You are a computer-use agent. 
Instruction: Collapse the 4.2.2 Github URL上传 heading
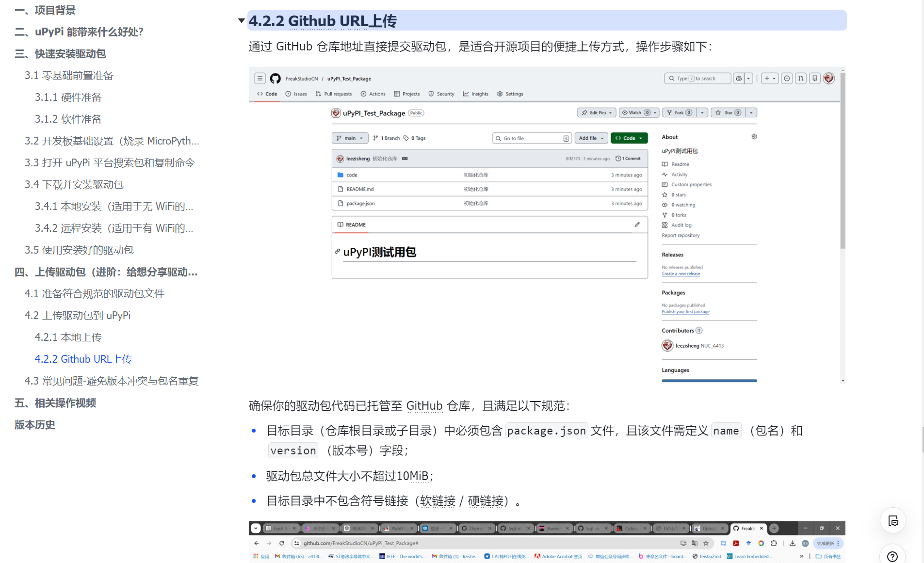tap(241, 20)
